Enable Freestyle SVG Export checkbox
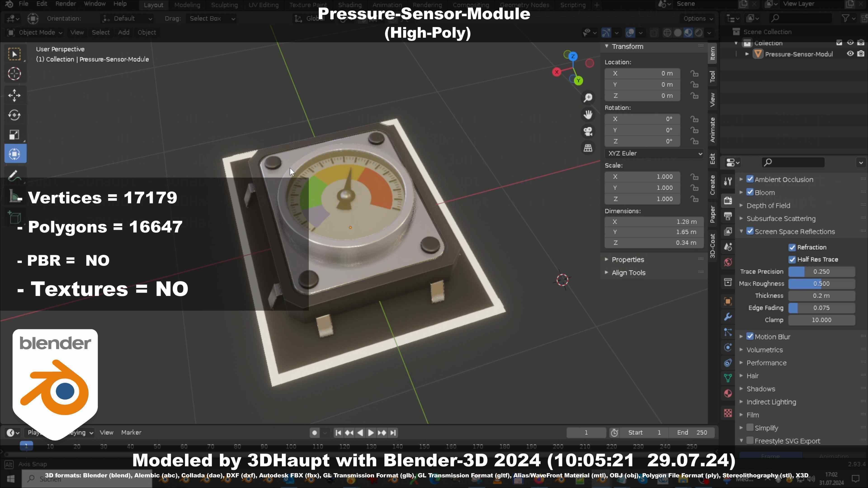 pyautogui.click(x=750, y=441)
